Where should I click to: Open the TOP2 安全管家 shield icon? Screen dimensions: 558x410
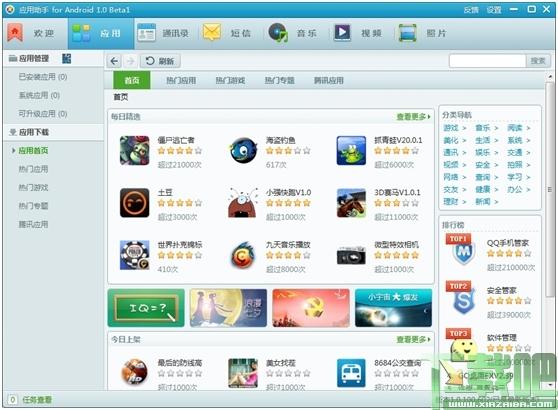pyautogui.click(x=464, y=300)
